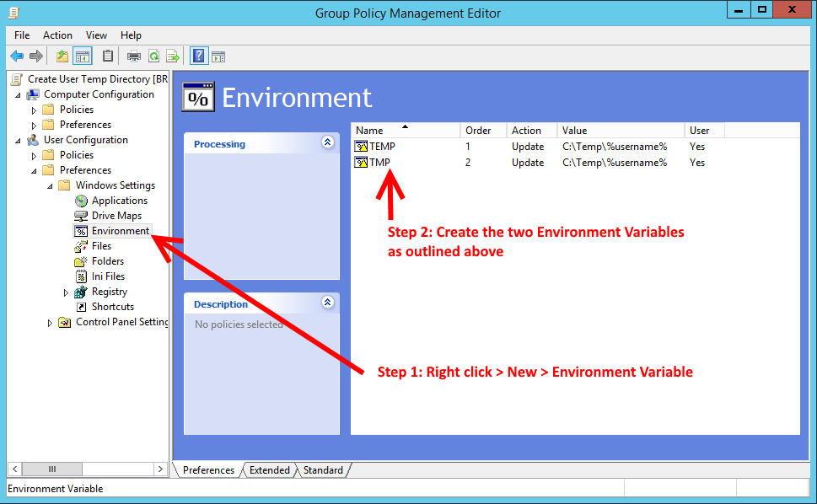Open the View menu
The image size is (817, 504).
pyautogui.click(x=96, y=35)
